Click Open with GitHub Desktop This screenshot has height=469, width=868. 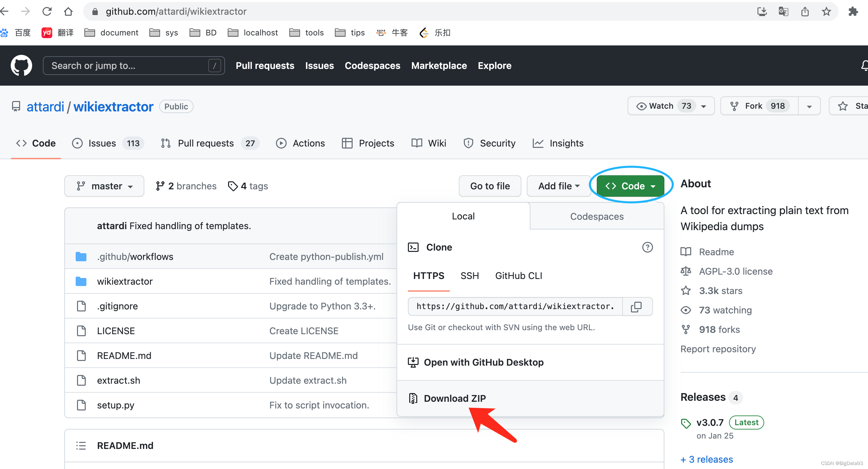483,362
